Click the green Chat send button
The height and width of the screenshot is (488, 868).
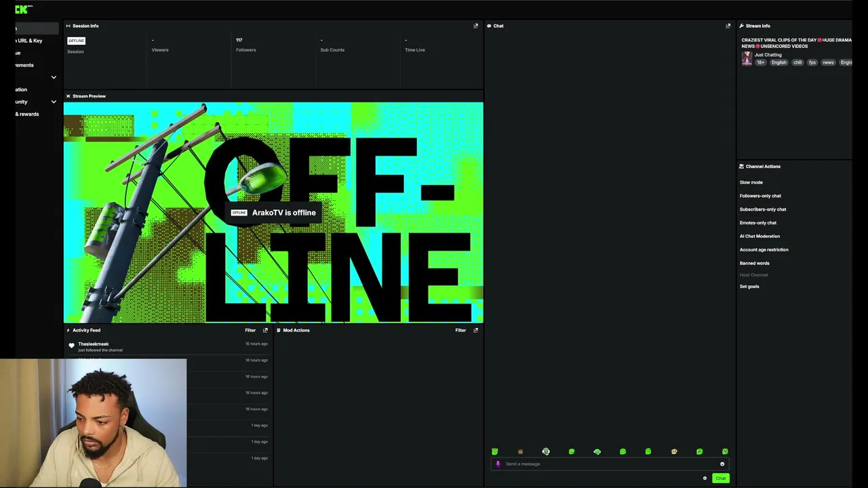click(x=720, y=479)
